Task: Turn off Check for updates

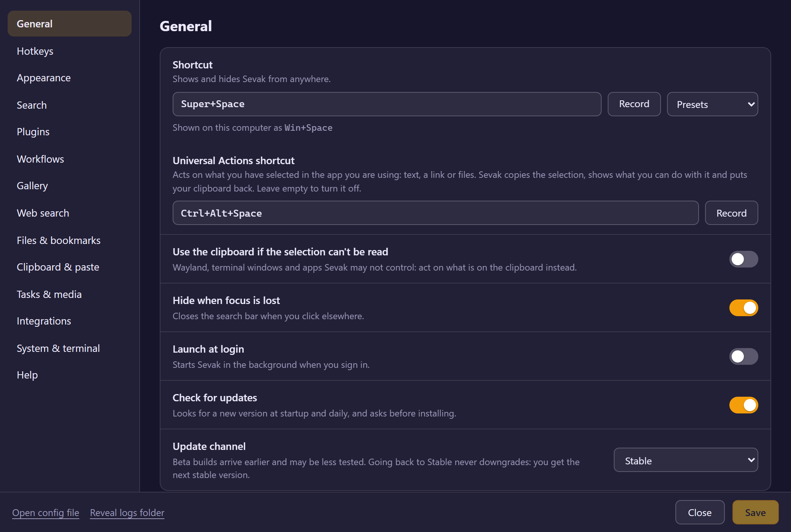Action: point(743,405)
